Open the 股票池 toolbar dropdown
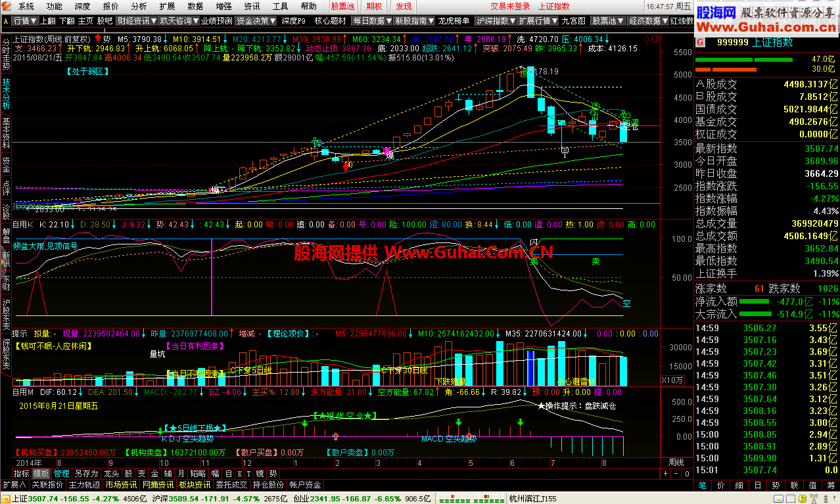 pyautogui.click(x=607, y=20)
